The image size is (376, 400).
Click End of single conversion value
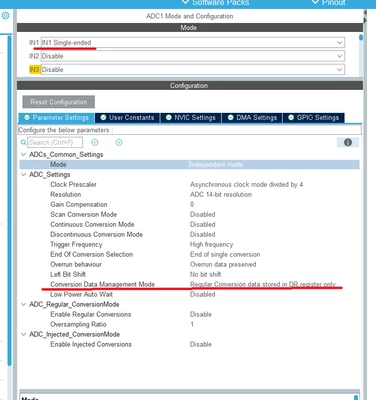coord(225,255)
